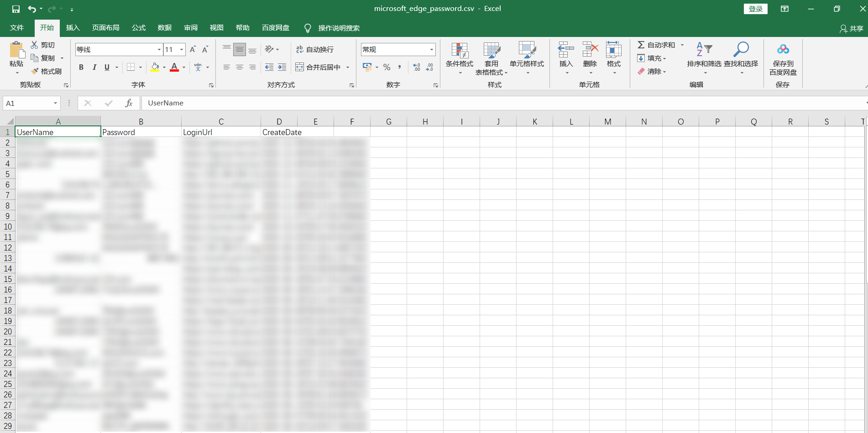Open Conditional Formatting (条件格式)

coord(460,58)
